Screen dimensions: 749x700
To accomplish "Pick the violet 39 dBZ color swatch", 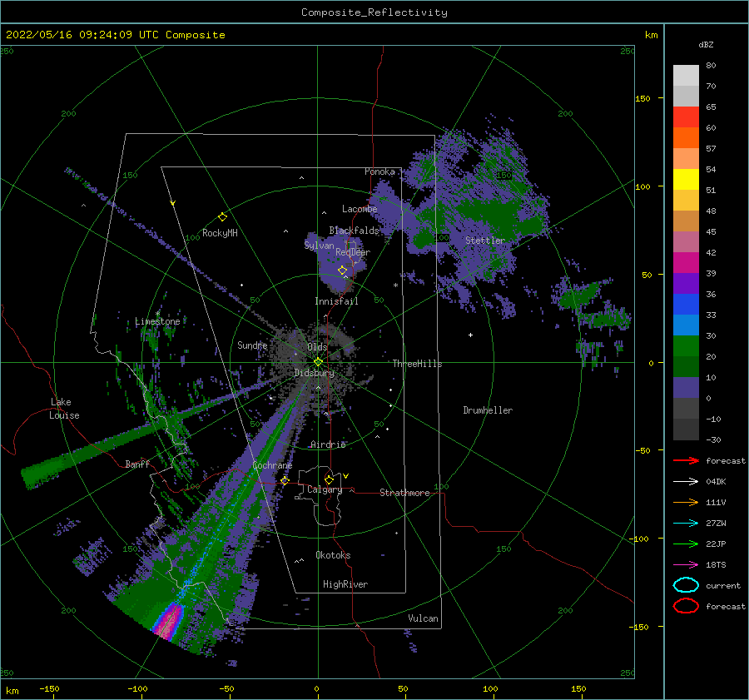I will [686, 283].
